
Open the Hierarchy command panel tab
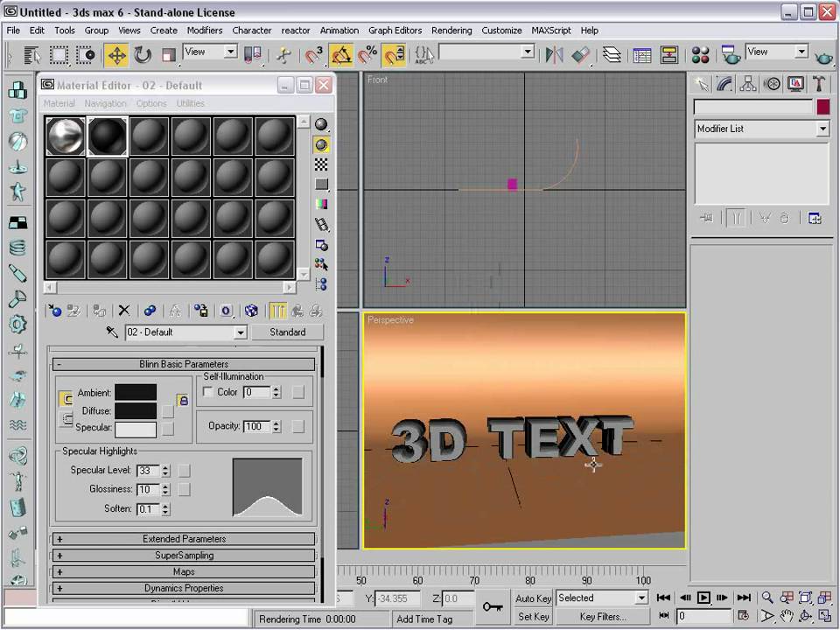(748, 84)
